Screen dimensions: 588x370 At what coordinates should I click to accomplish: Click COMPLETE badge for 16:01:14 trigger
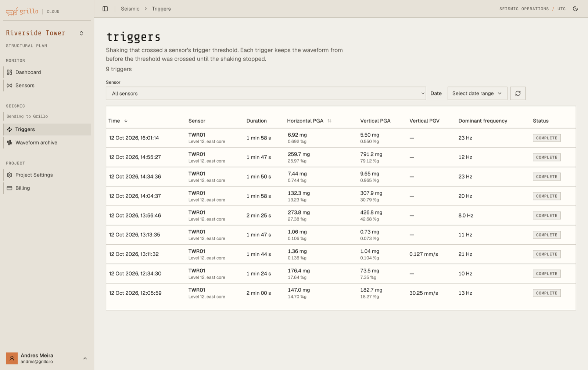coord(546,138)
